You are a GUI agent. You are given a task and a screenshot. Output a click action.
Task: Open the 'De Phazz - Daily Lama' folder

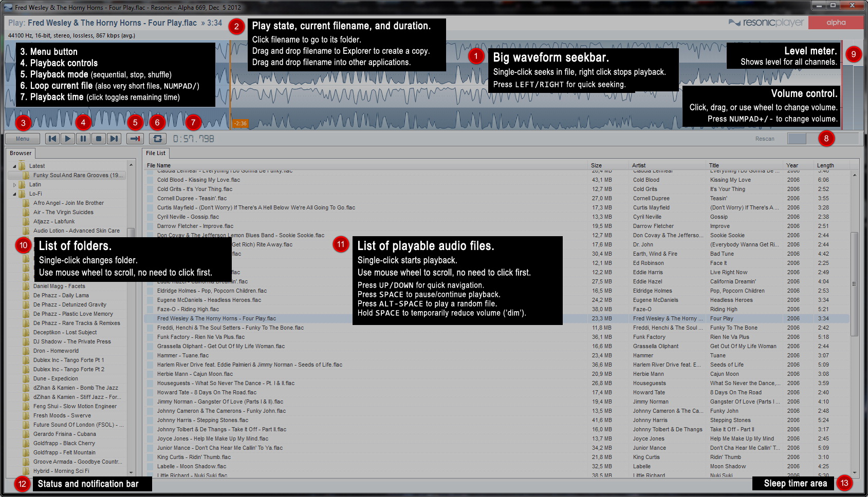(x=61, y=296)
